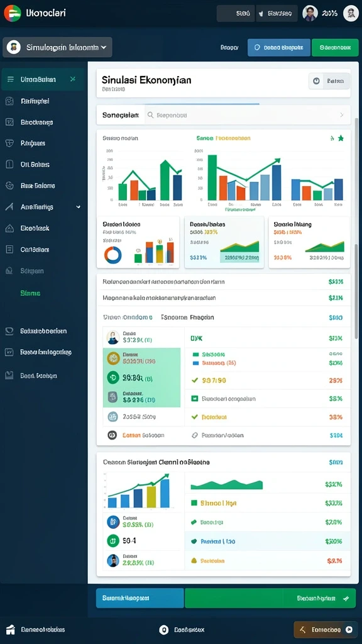
Task: Click the donut chart icon in first card
Action: coord(113,255)
